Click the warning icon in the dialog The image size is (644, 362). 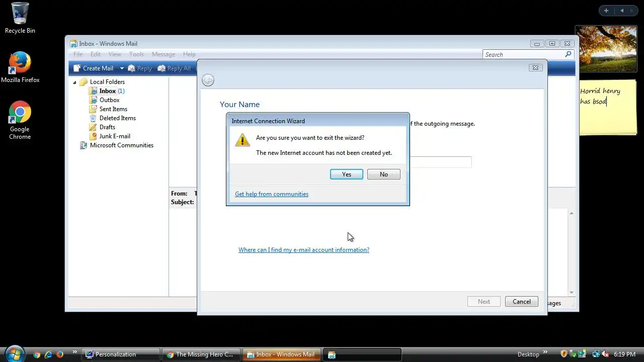click(243, 140)
